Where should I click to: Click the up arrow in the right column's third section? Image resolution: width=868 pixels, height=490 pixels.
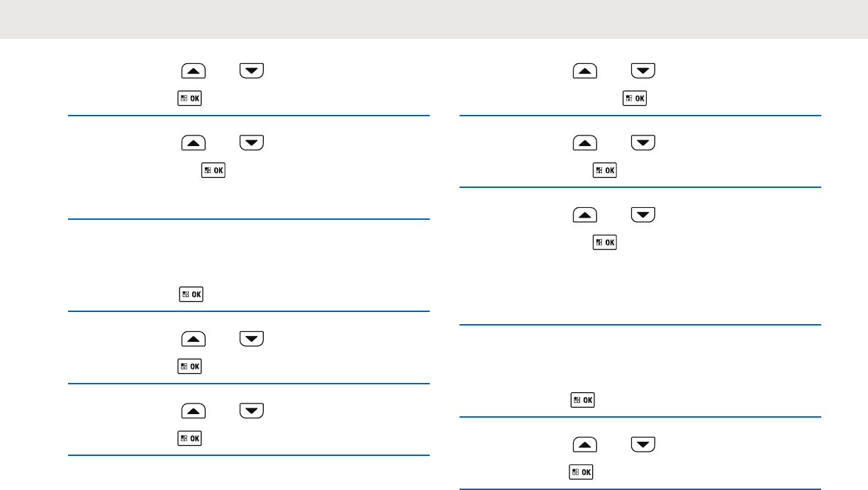[x=585, y=214]
